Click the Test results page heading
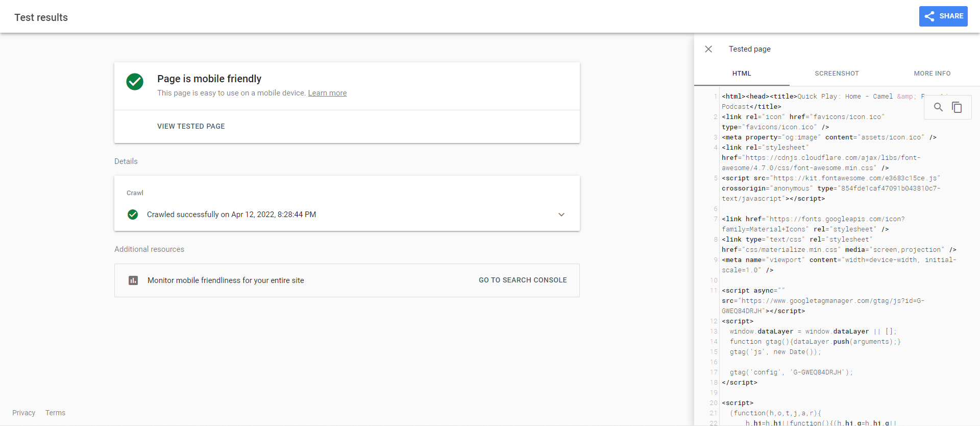Screen dimensions: 980x426 41,17
